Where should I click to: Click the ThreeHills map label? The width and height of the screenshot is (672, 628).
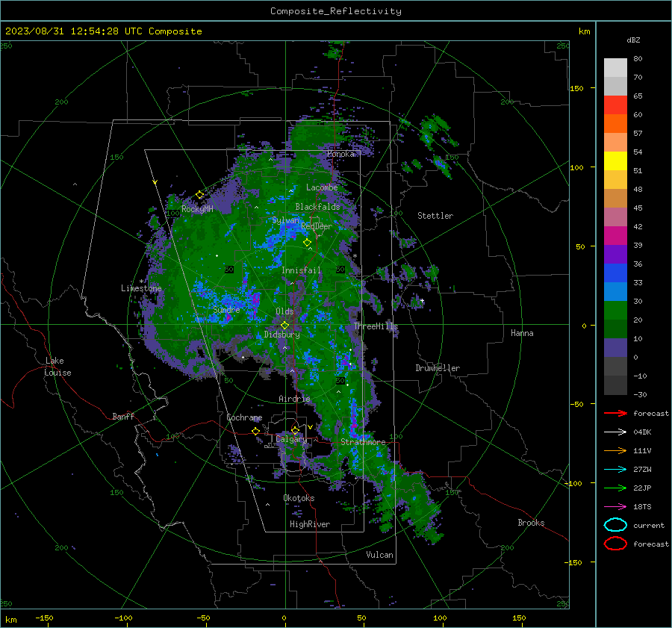click(x=376, y=326)
